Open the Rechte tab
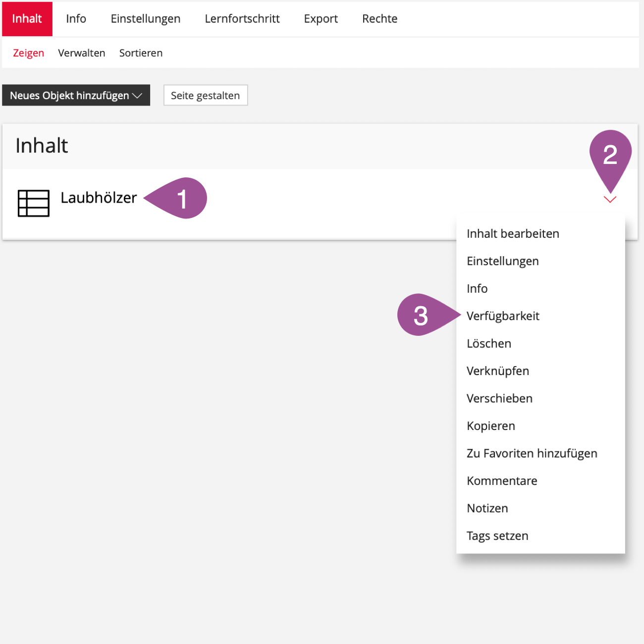Screen dimensions: 644x644 click(379, 19)
